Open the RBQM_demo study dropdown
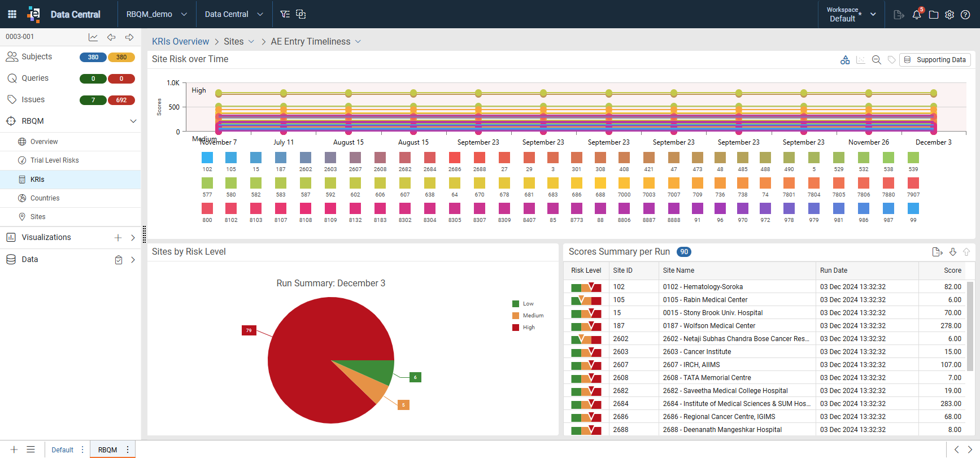The height and width of the screenshot is (458, 980). 156,14
